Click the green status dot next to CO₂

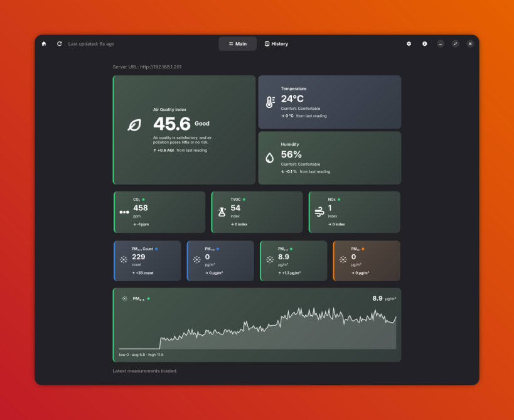click(143, 200)
